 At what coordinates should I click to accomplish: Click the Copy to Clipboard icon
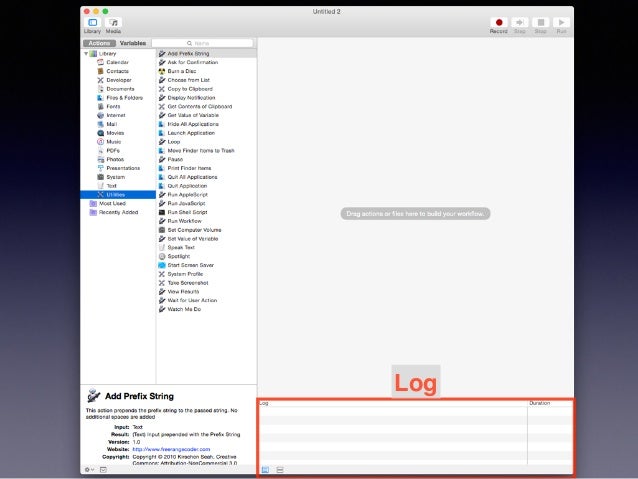(x=162, y=89)
